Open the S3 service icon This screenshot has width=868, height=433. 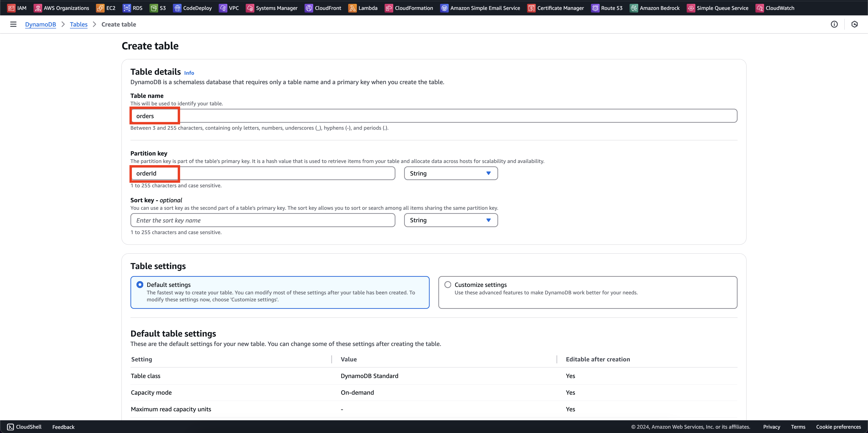(154, 8)
